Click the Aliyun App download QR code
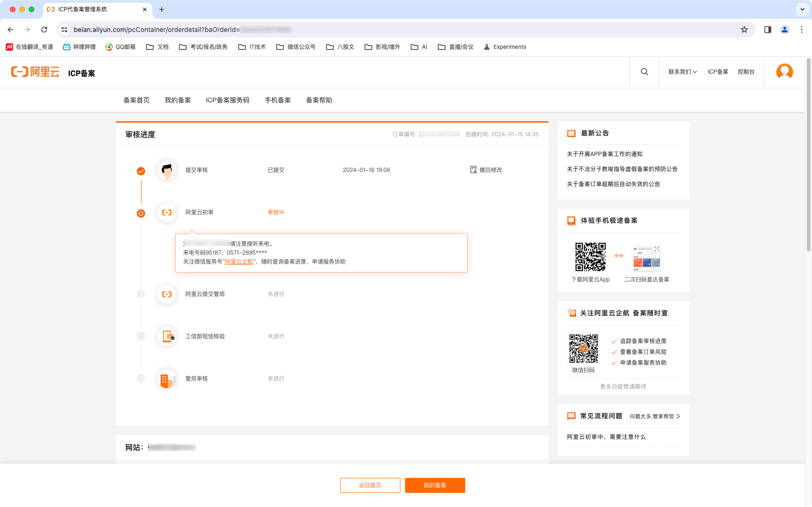 (x=590, y=257)
